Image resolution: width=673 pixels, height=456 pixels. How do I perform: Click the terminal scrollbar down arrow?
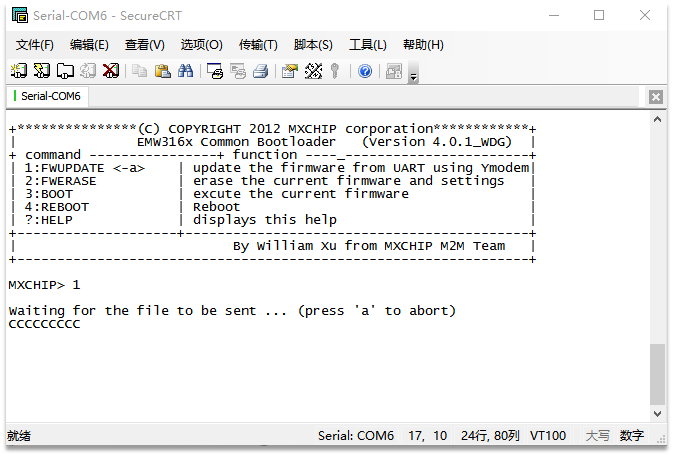(656, 412)
